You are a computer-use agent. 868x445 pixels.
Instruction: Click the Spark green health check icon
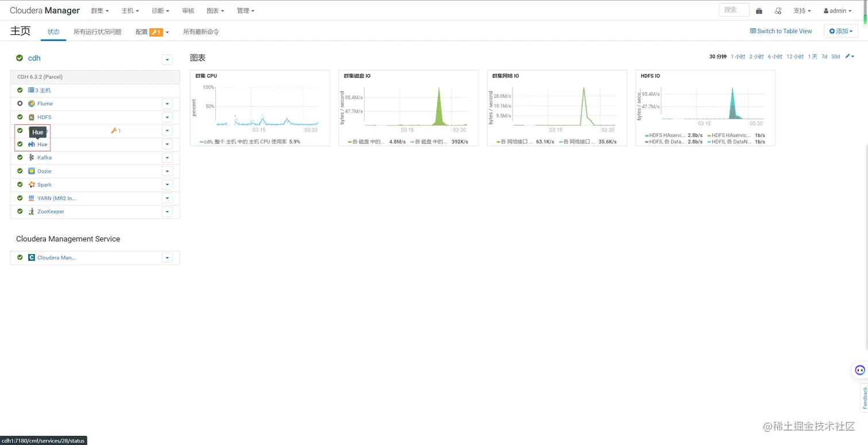point(20,185)
